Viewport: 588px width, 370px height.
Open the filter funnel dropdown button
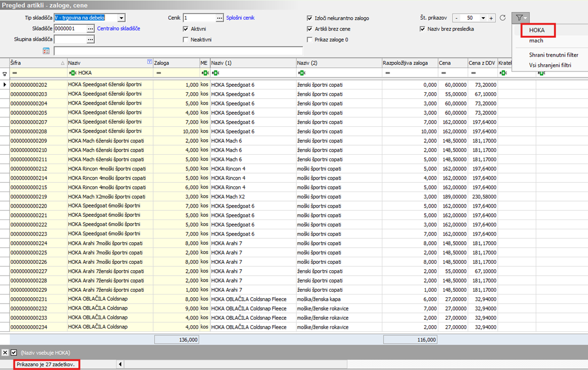521,18
